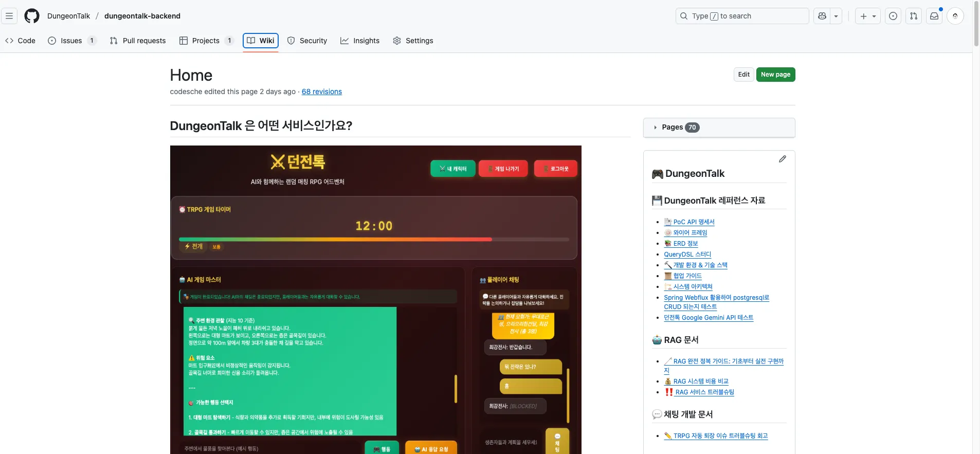Open your issues from the header icon
Screen dimensions: 980x454
click(893, 16)
